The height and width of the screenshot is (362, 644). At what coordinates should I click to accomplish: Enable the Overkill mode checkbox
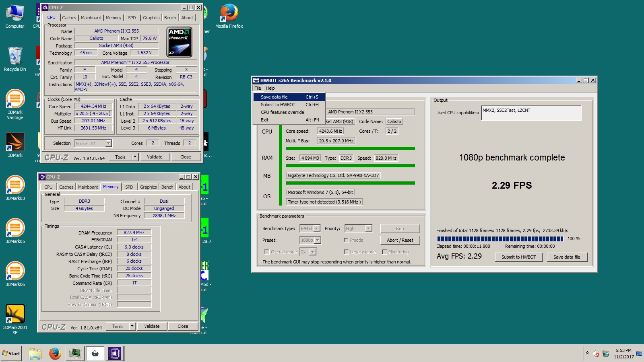[267, 252]
